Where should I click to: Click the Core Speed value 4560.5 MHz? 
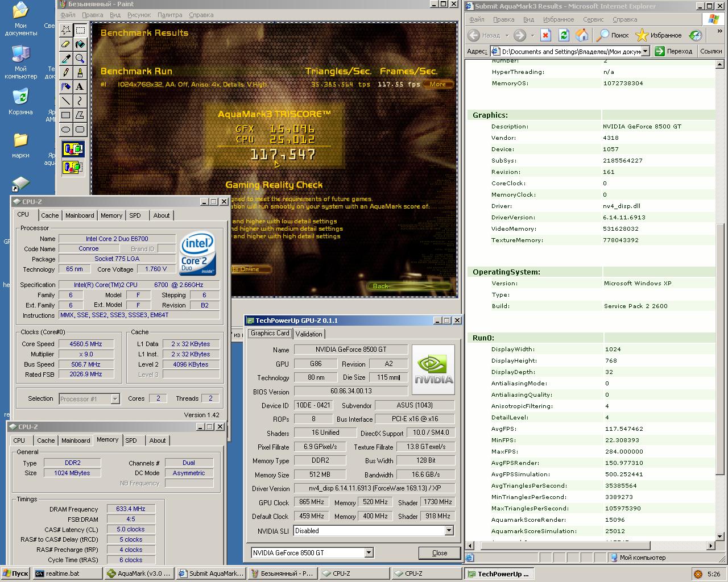tap(86, 344)
